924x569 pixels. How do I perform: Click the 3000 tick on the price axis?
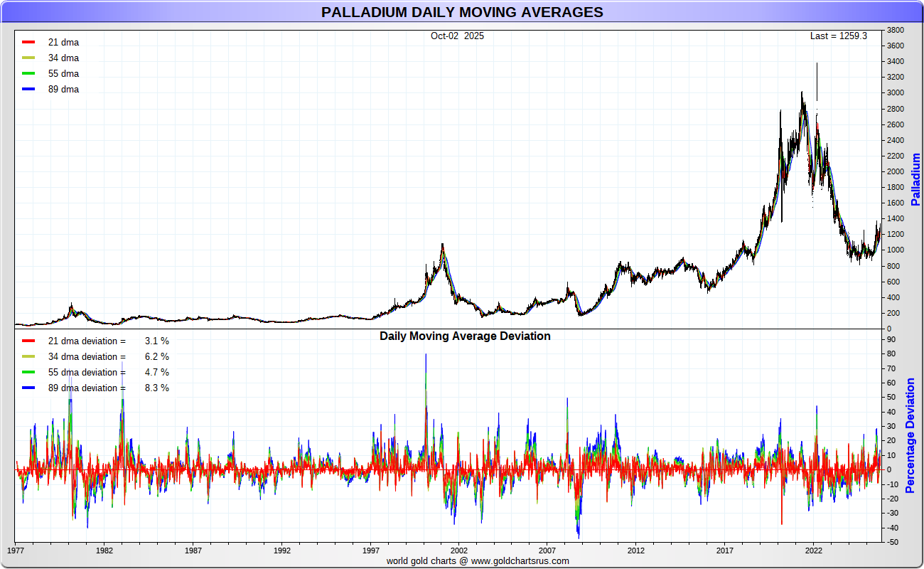point(895,93)
